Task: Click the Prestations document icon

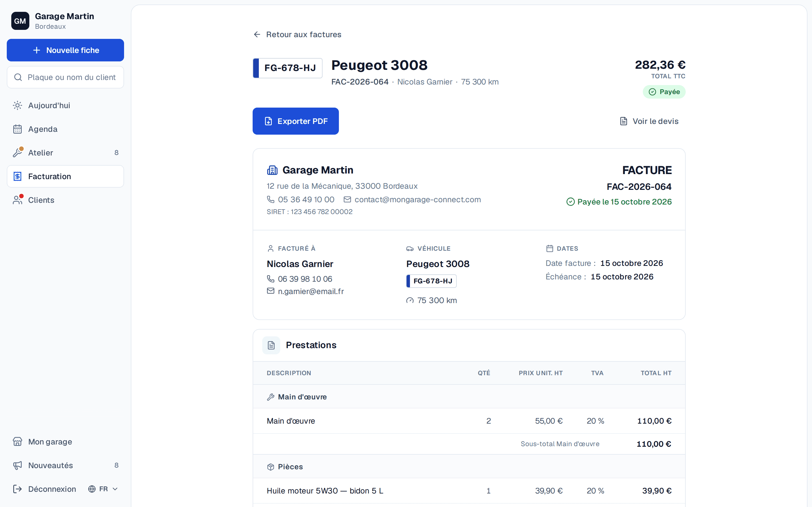Action: (x=271, y=345)
